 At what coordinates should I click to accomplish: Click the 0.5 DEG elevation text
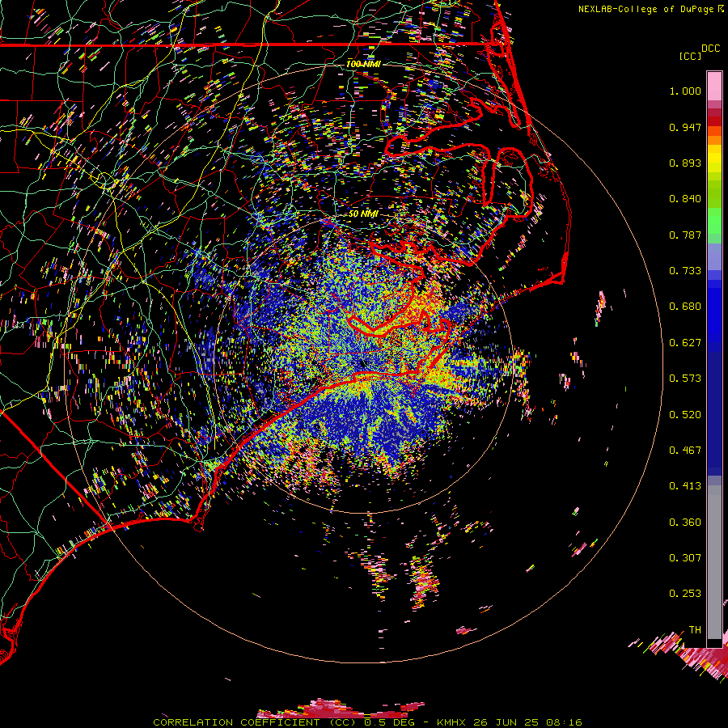(389, 722)
